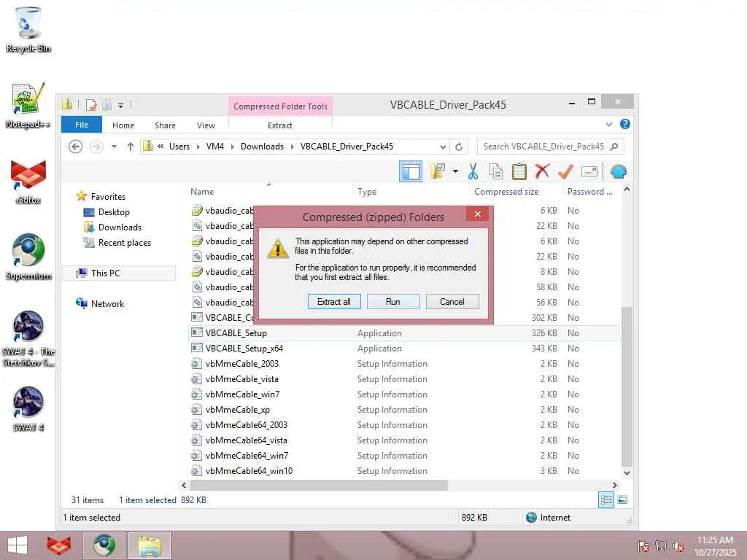Close the Compressed (zipped) Folders dialog with X
The image size is (747, 560).
477,214
